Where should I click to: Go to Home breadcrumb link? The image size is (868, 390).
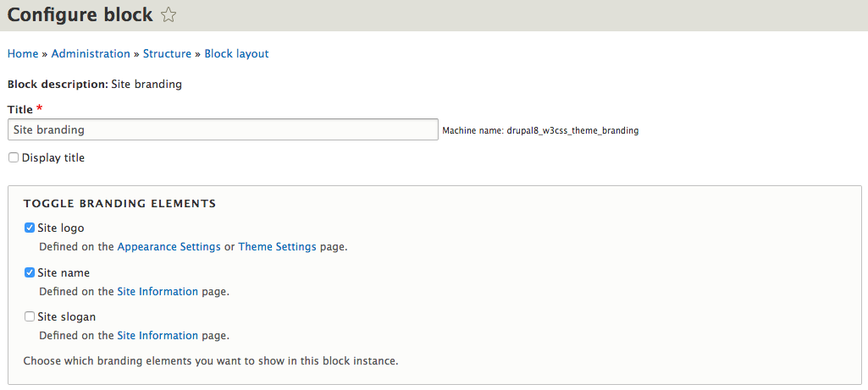click(x=23, y=53)
